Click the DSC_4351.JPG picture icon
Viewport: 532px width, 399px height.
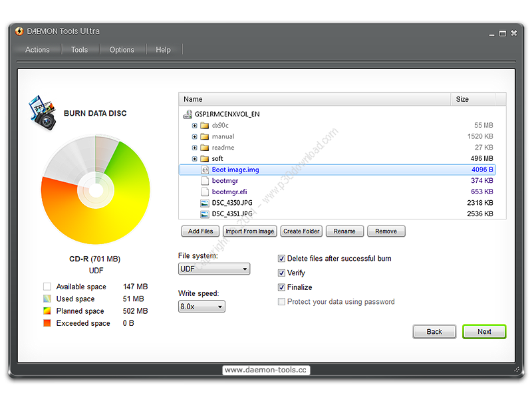click(x=205, y=214)
